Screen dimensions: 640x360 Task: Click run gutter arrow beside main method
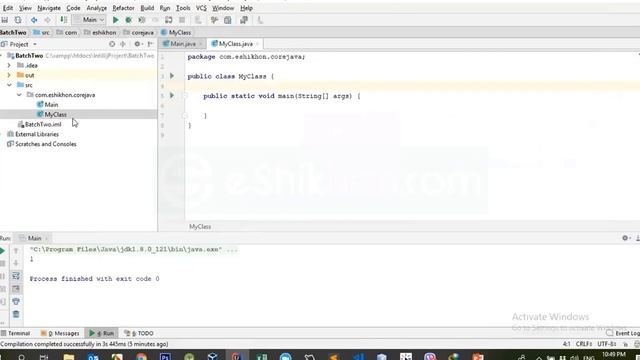pos(172,96)
